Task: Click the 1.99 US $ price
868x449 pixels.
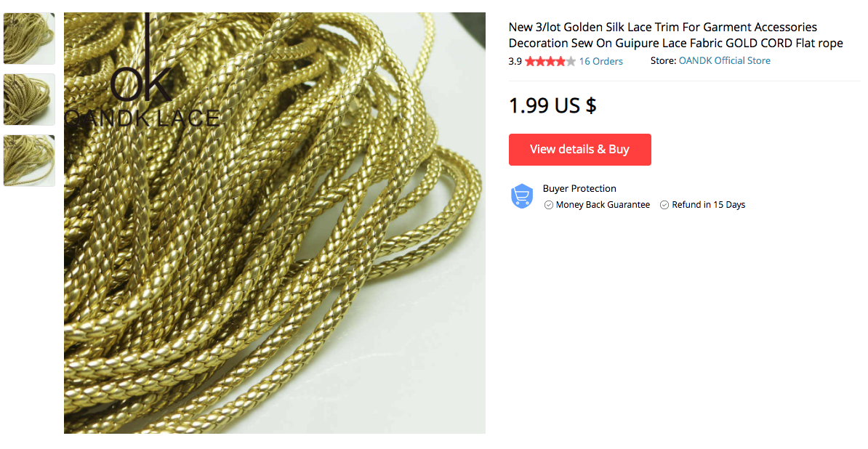Action: (552, 105)
